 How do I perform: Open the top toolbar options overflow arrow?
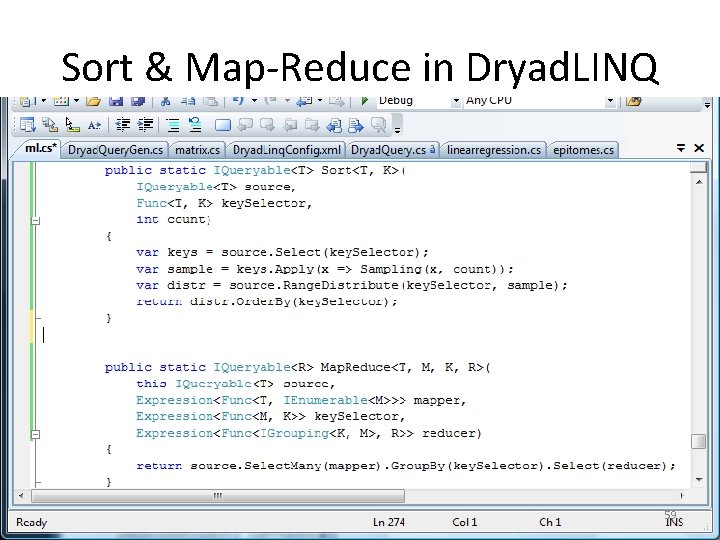(707, 106)
